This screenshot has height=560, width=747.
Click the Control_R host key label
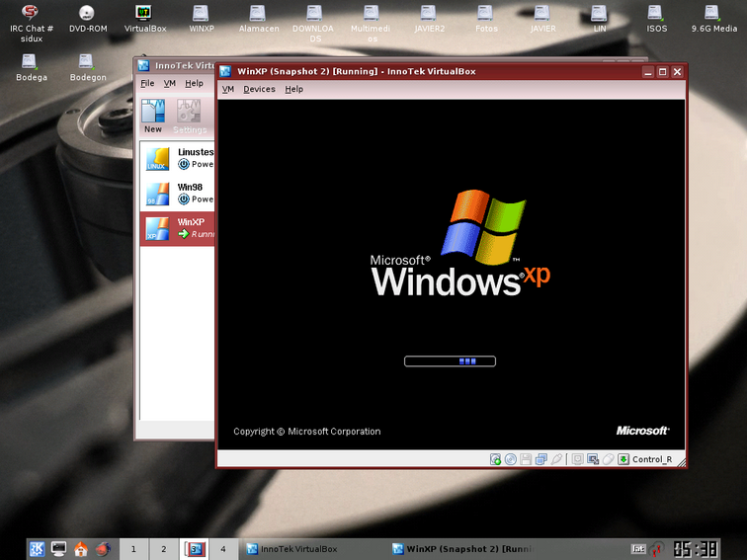[652, 459]
